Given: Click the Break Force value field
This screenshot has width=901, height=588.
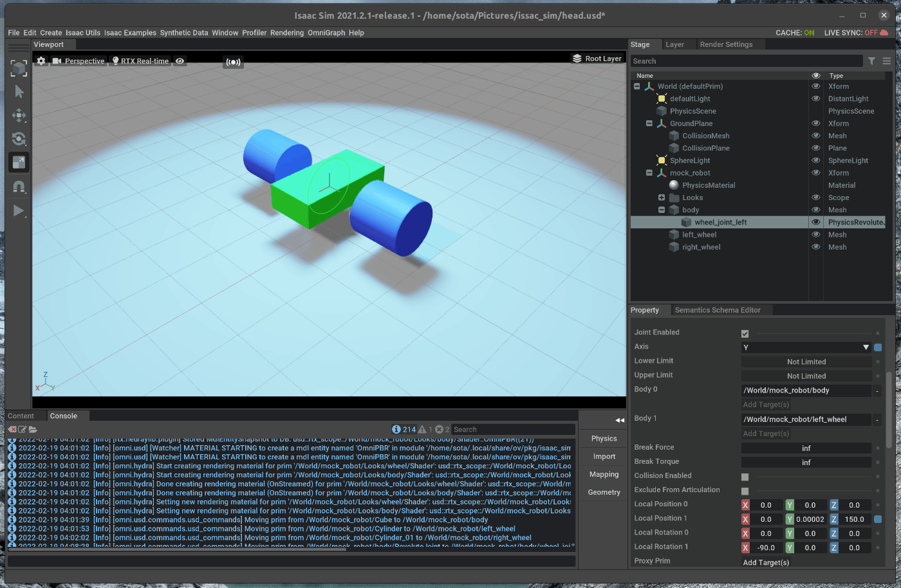Looking at the screenshot, I should pyautogui.click(x=806, y=448).
